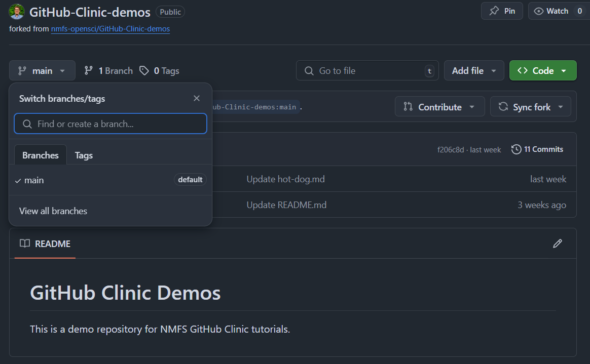Open the Update hot-dog.md commit message

285,179
